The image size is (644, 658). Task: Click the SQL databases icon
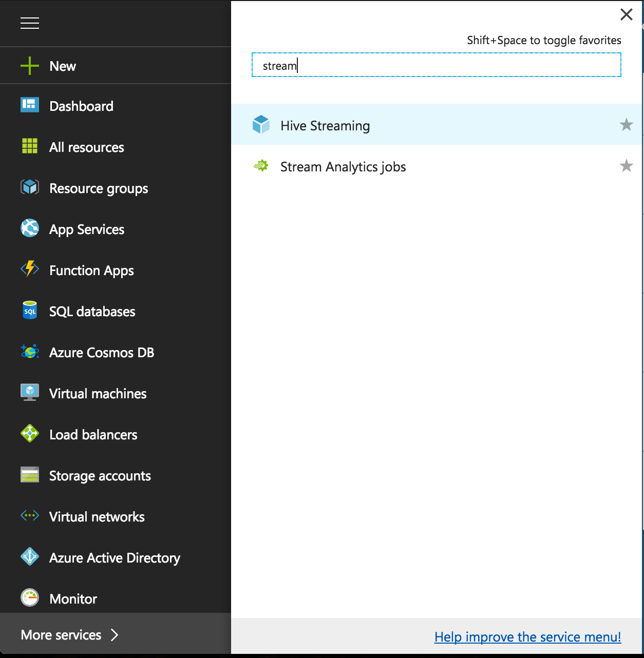click(30, 310)
